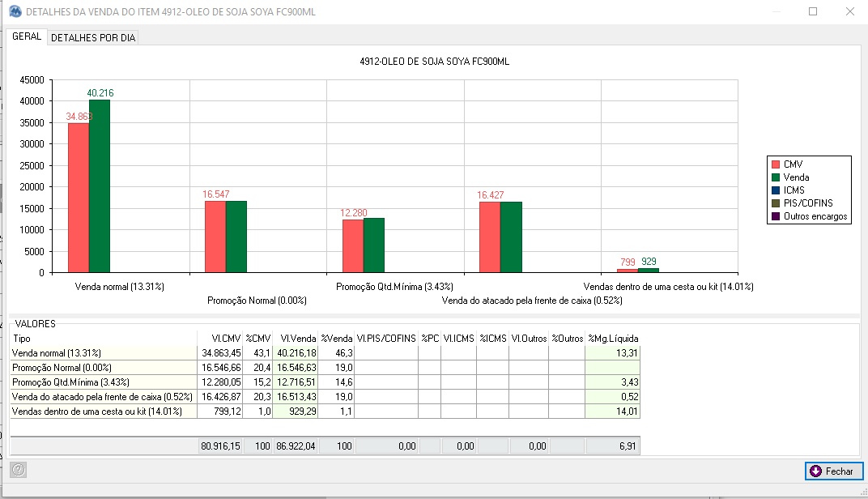Click the total margin value 6,91

pyautogui.click(x=613, y=446)
